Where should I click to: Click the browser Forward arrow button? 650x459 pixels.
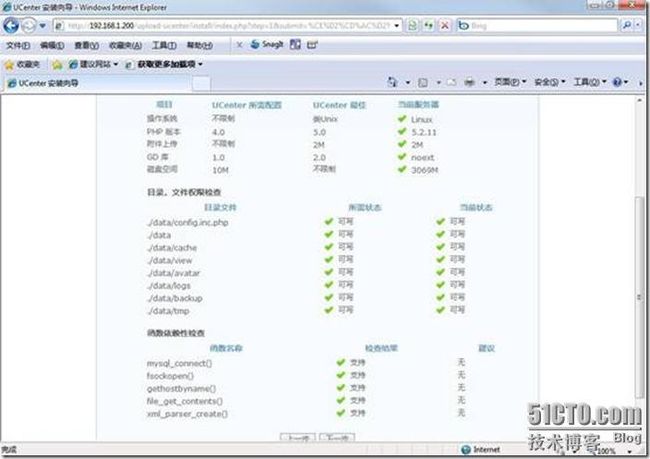tap(29, 26)
